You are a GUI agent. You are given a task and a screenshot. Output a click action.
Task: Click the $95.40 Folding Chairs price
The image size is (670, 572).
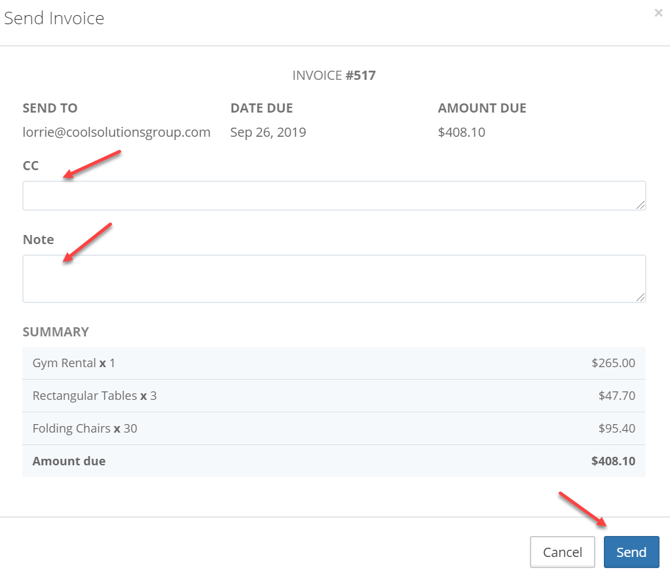(x=616, y=429)
